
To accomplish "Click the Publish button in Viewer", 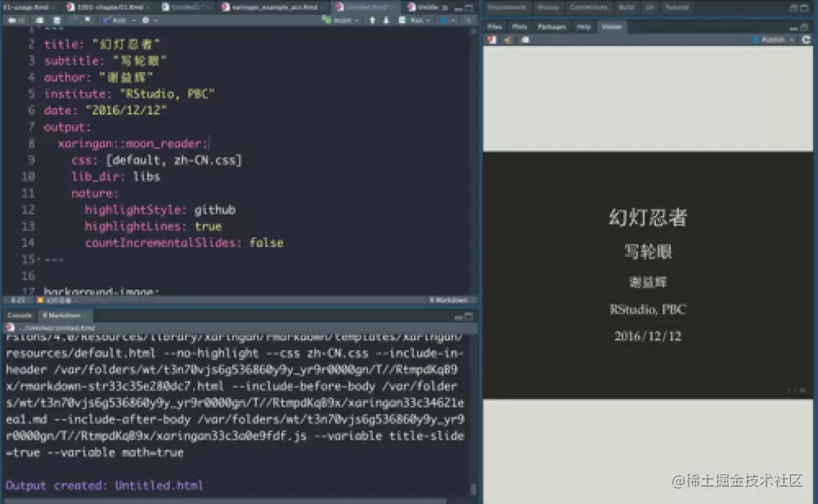I will pyautogui.click(x=769, y=39).
